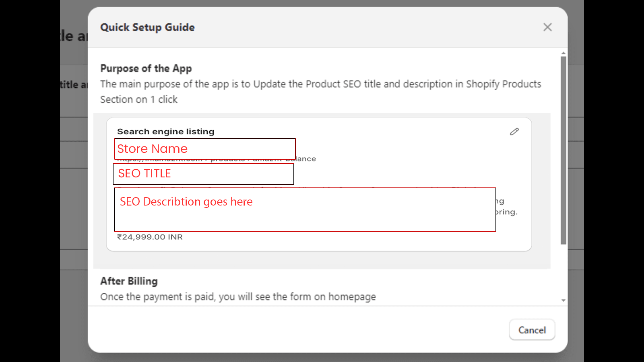Click the dialog scrollbar down arrow
644x362 pixels.
[563, 300]
